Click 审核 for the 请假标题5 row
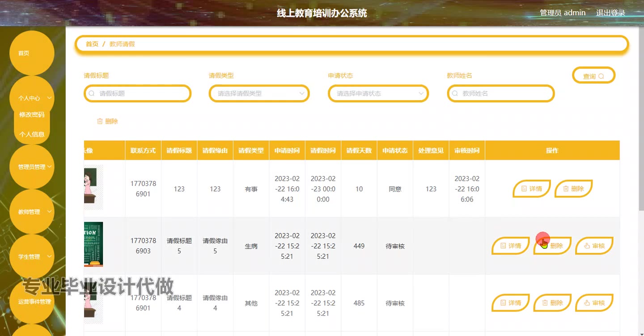The width and height of the screenshot is (644, 336). 594,246
